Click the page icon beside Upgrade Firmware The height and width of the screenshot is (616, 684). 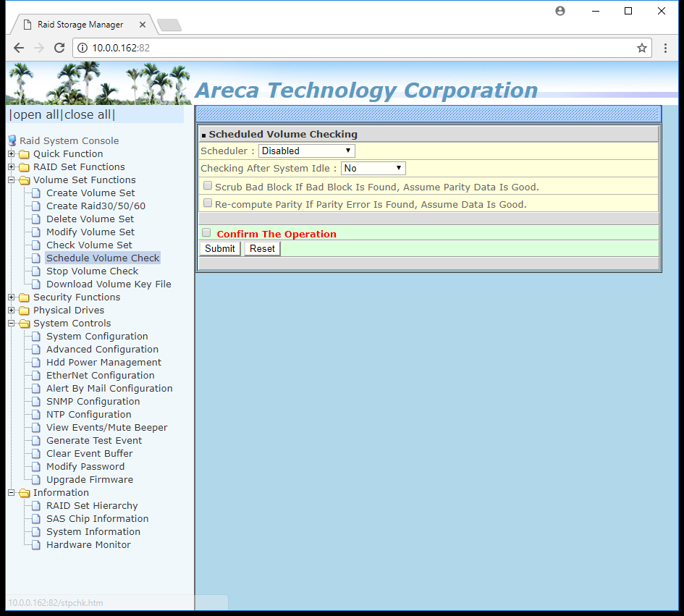[x=37, y=480]
